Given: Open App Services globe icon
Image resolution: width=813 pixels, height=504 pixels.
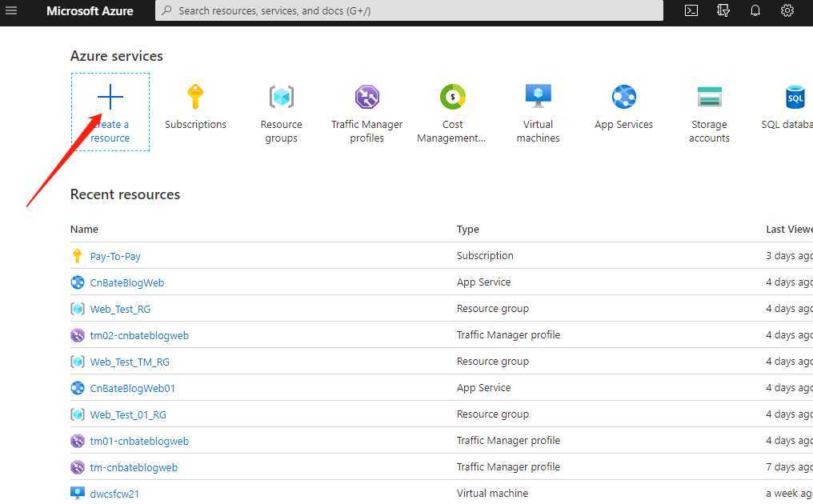Looking at the screenshot, I should [x=623, y=97].
